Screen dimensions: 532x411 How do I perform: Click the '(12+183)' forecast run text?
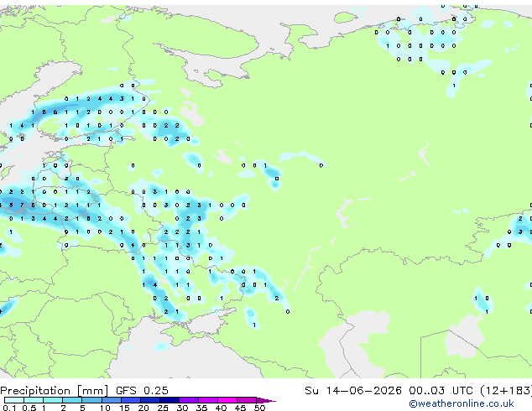point(506,391)
